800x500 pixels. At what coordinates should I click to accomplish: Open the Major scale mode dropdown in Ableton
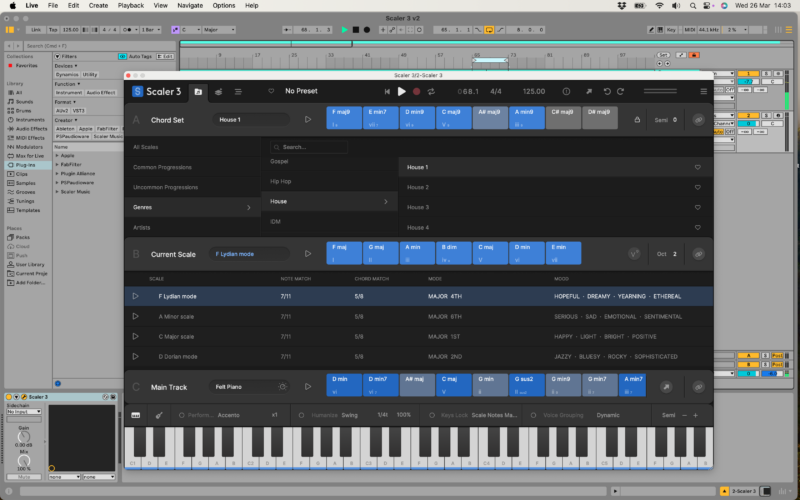coord(219,30)
